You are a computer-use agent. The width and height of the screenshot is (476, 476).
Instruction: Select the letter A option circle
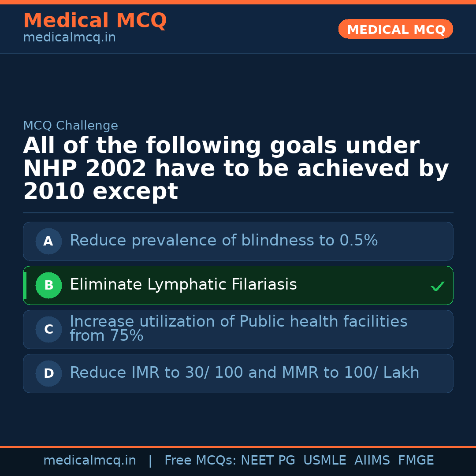48,241
